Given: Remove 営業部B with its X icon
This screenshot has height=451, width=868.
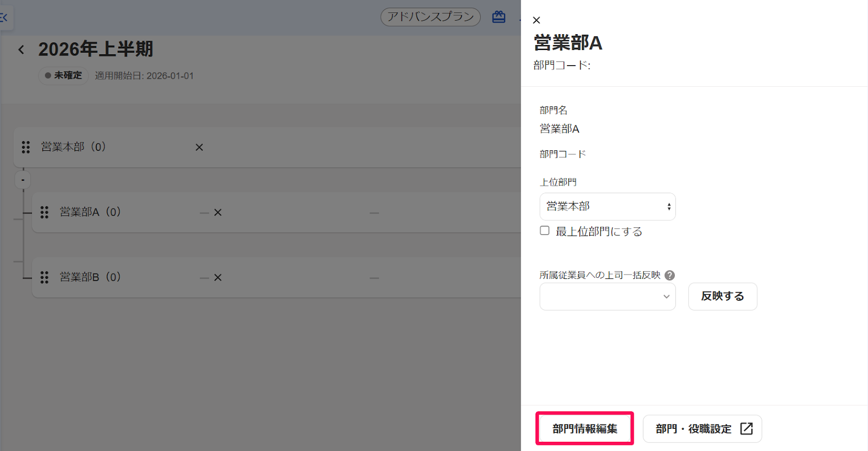Looking at the screenshot, I should tap(218, 277).
